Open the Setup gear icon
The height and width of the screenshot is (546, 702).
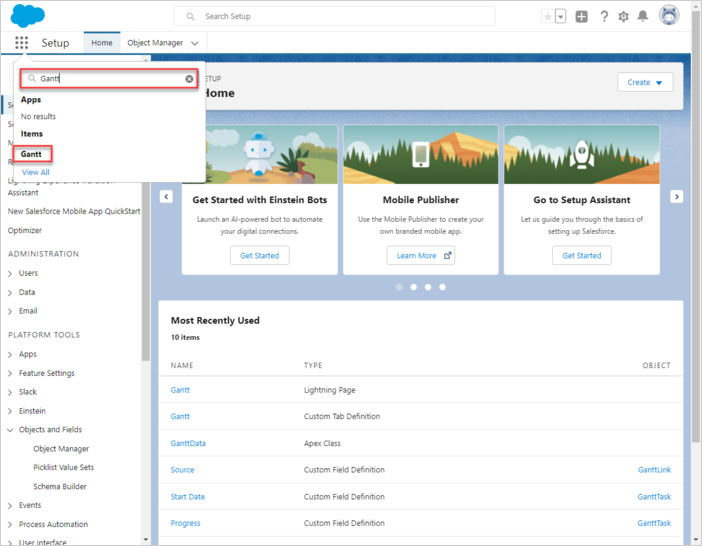(x=624, y=17)
